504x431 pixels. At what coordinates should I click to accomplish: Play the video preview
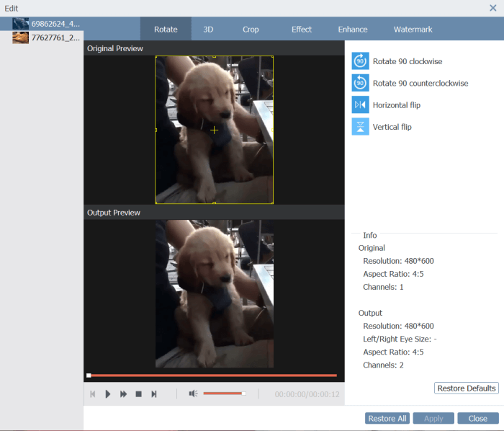(x=108, y=394)
